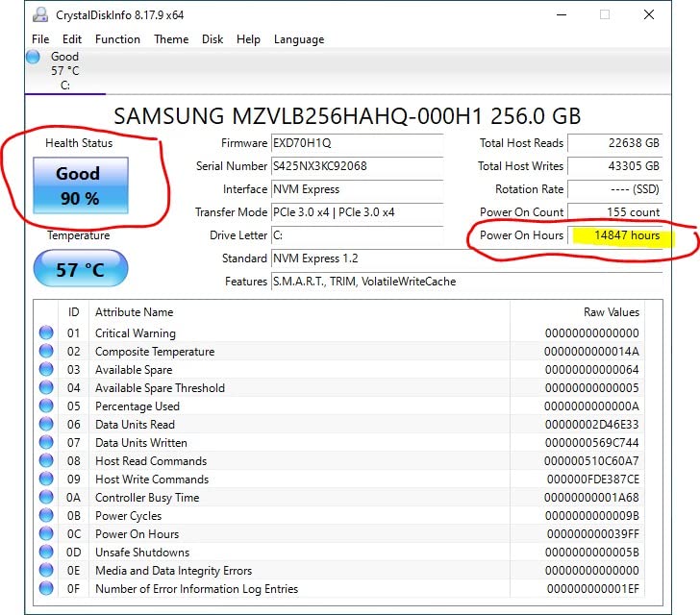Image resolution: width=700 pixels, height=615 pixels.
Task: Click the Rotation Rate value (SSD)
Action: pos(614,189)
